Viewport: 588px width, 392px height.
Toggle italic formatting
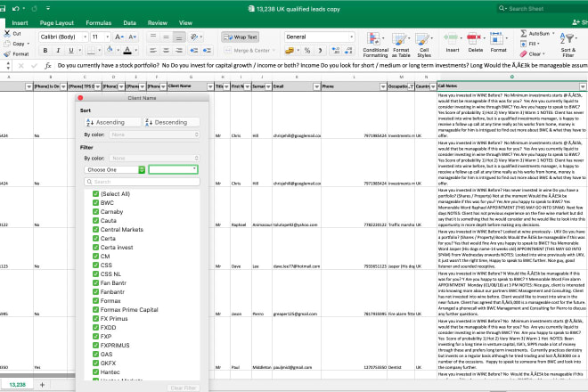coord(58,50)
